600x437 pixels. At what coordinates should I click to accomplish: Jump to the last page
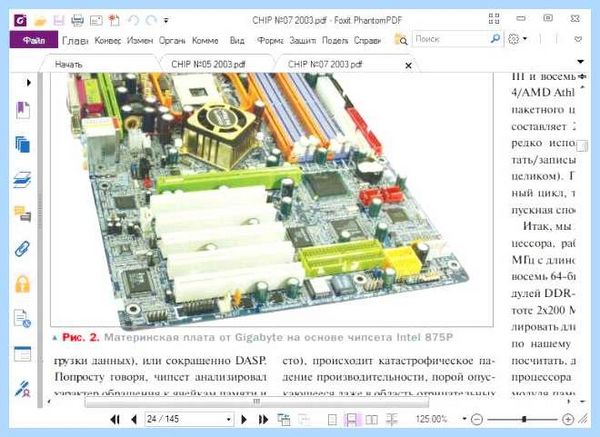click(263, 420)
